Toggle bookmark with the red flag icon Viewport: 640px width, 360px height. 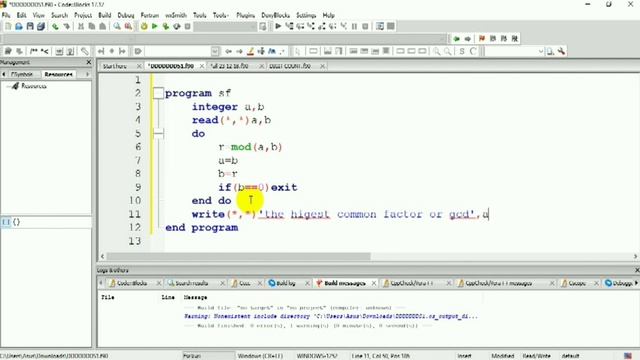click(482, 39)
